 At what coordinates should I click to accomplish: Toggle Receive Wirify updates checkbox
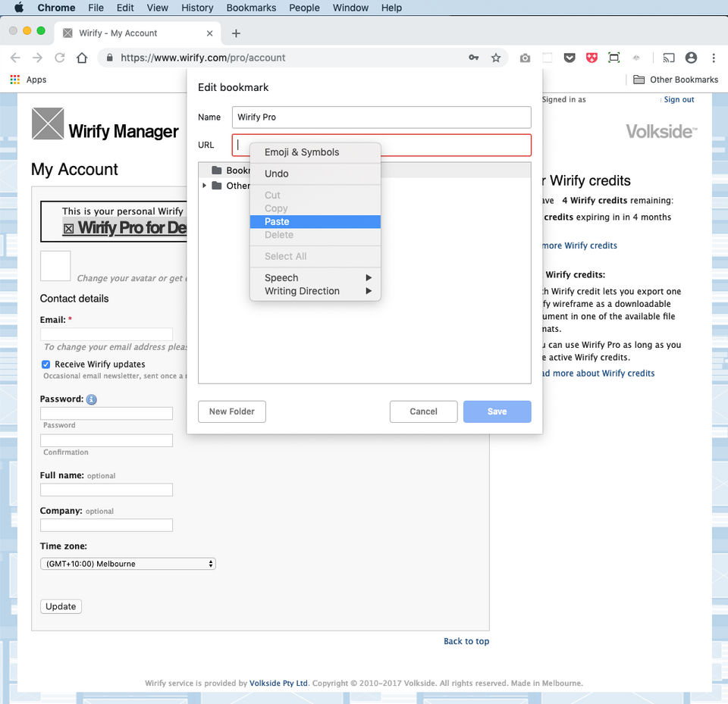(x=45, y=365)
